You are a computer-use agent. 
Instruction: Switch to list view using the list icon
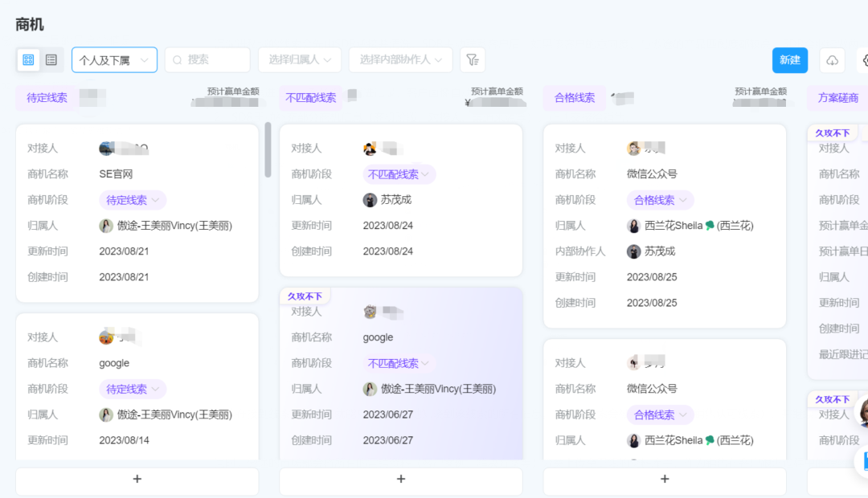[51, 60]
